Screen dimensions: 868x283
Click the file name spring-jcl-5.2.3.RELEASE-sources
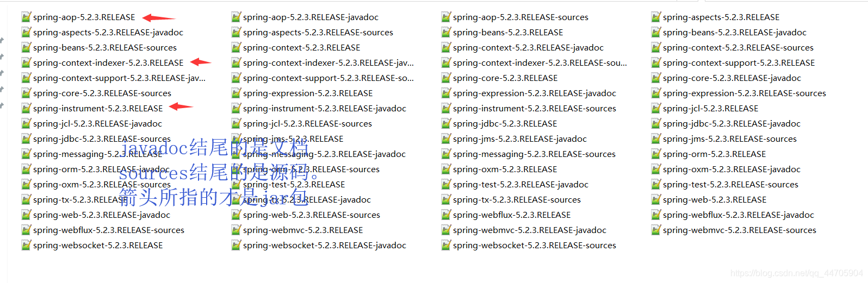click(307, 124)
